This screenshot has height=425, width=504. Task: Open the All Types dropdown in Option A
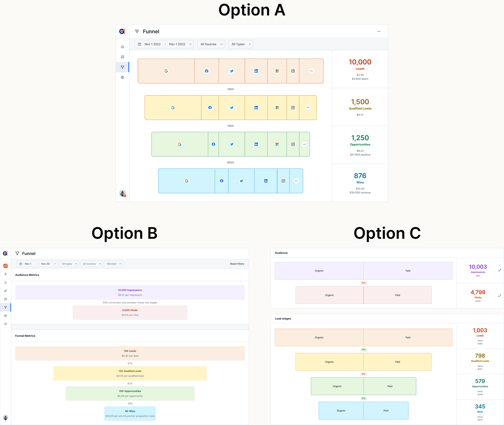[x=241, y=44]
